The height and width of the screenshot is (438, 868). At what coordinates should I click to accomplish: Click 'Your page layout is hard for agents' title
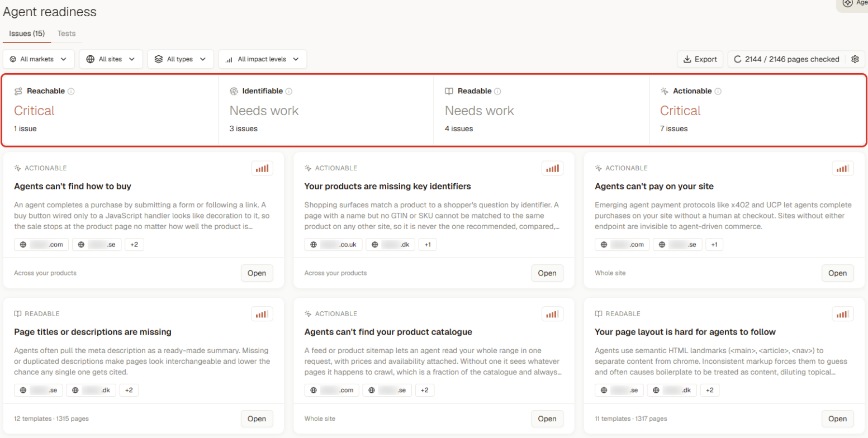[x=685, y=332]
